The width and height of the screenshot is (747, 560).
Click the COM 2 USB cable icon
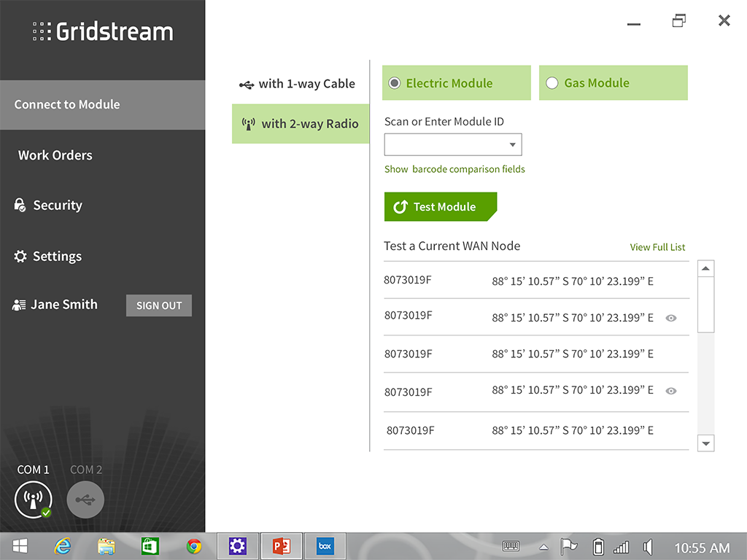pyautogui.click(x=85, y=499)
